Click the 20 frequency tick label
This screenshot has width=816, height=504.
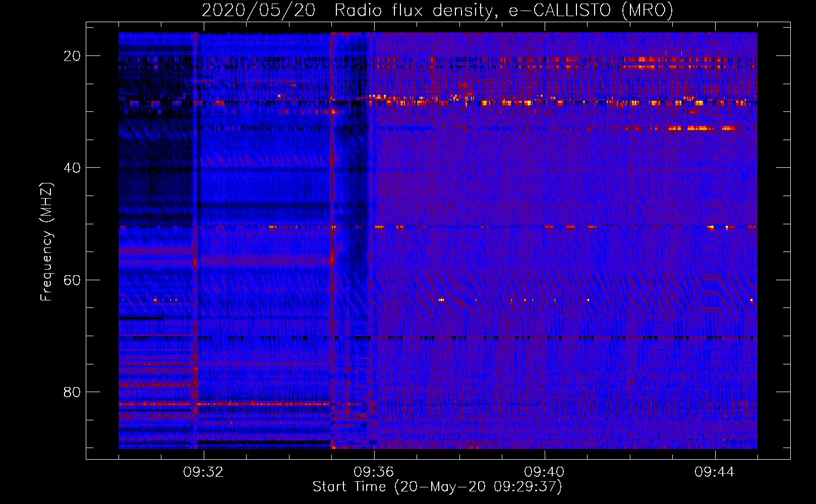click(72, 56)
